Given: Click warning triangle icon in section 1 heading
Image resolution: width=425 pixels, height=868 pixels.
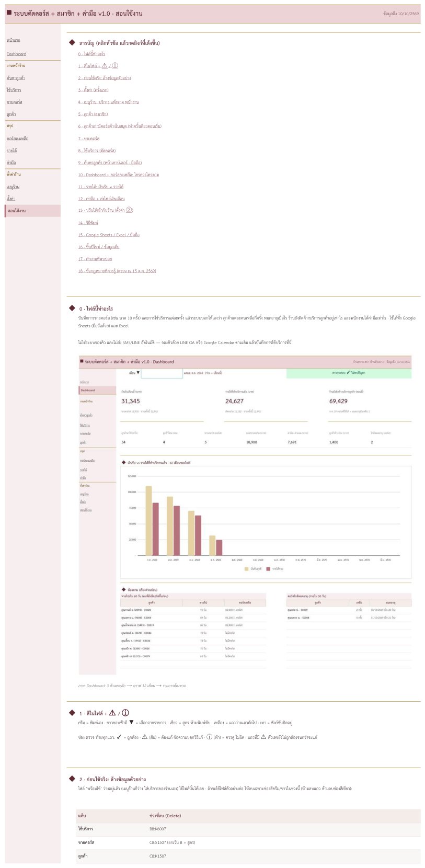Looking at the screenshot, I should [112, 713].
